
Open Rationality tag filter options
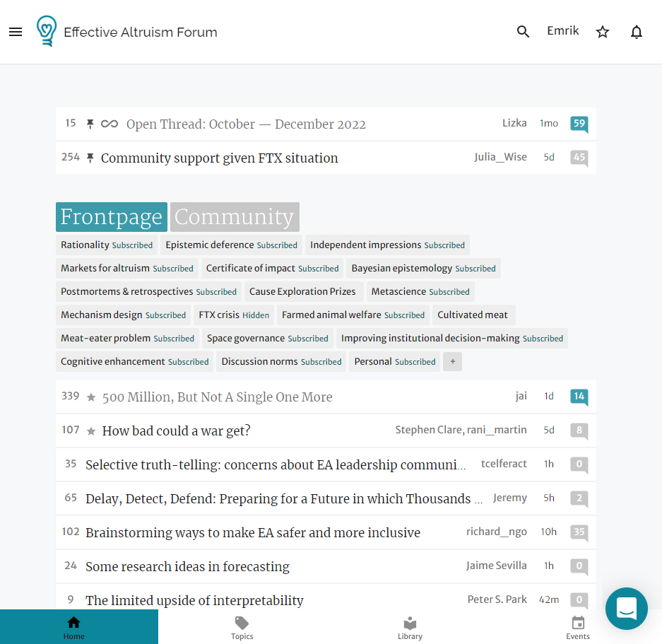107,245
